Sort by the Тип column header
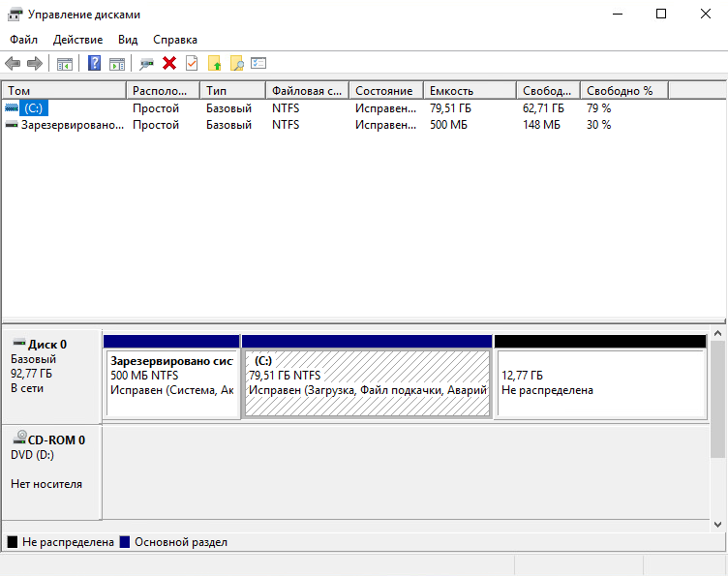This screenshot has height=576, width=728. coord(233,90)
